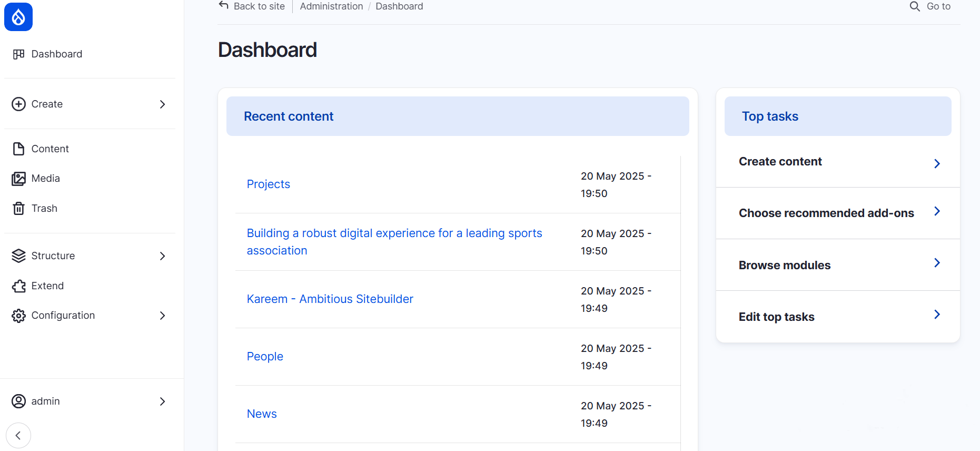Collapse the sidebar with the round arrow button

(x=18, y=436)
